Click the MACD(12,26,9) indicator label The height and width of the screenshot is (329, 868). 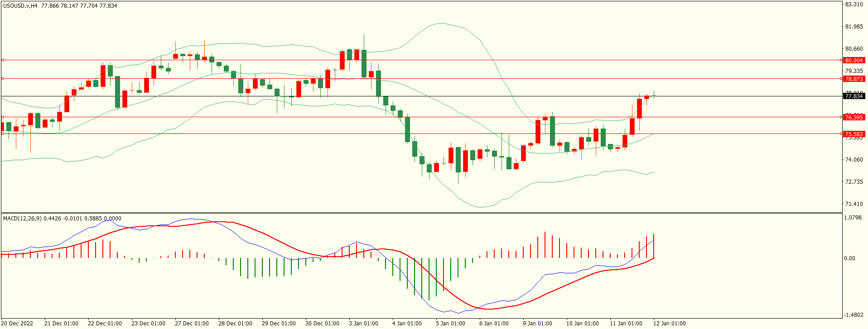click(x=22, y=219)
